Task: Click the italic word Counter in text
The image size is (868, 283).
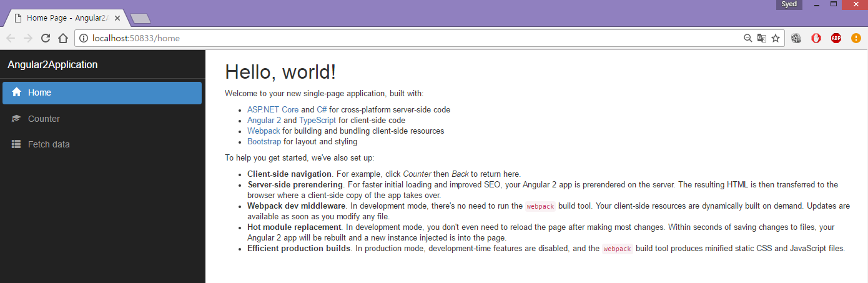Action: point(417,174)
